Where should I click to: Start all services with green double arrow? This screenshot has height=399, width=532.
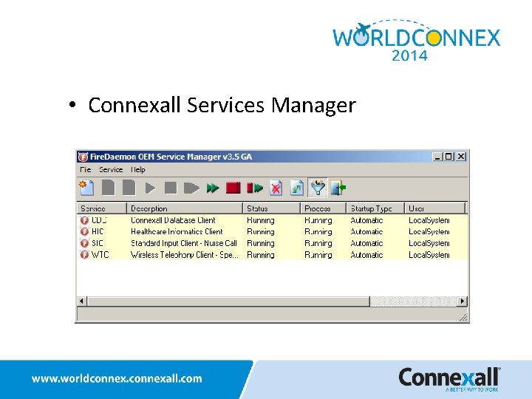coord(213,188)
